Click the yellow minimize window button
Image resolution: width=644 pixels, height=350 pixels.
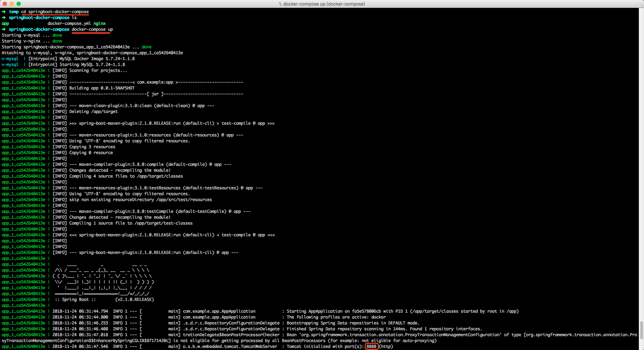coord(12,4)
